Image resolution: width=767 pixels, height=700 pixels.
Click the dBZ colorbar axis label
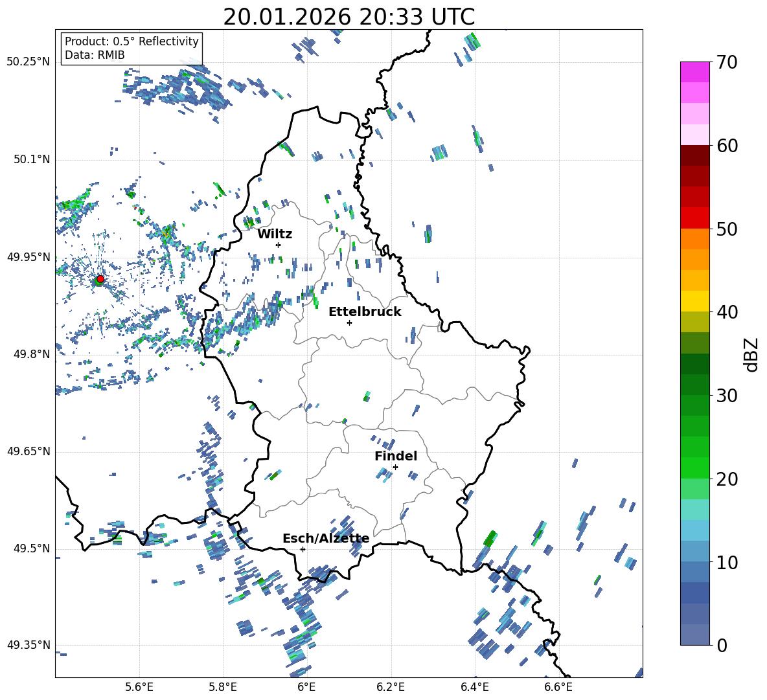pos(752,354)
